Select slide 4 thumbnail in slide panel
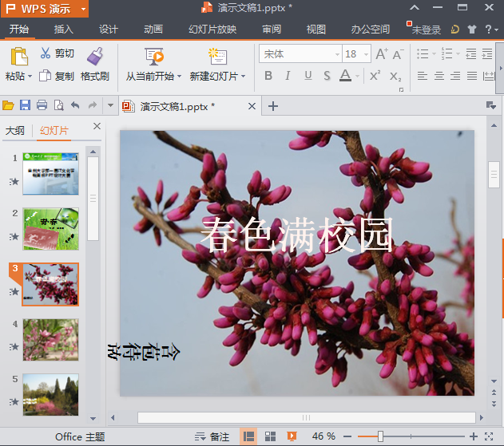The image size is (504, 446). pos(50,340)
